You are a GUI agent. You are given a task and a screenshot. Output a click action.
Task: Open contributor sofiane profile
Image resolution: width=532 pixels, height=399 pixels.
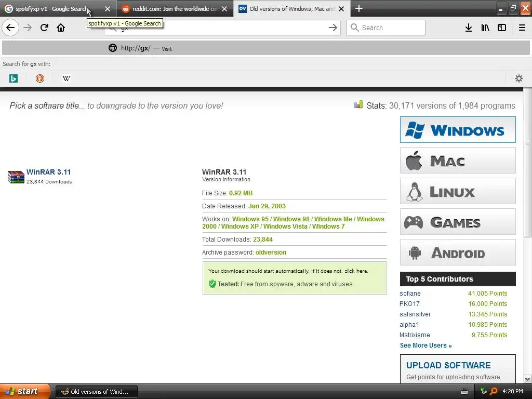click(x=410, y=294)
